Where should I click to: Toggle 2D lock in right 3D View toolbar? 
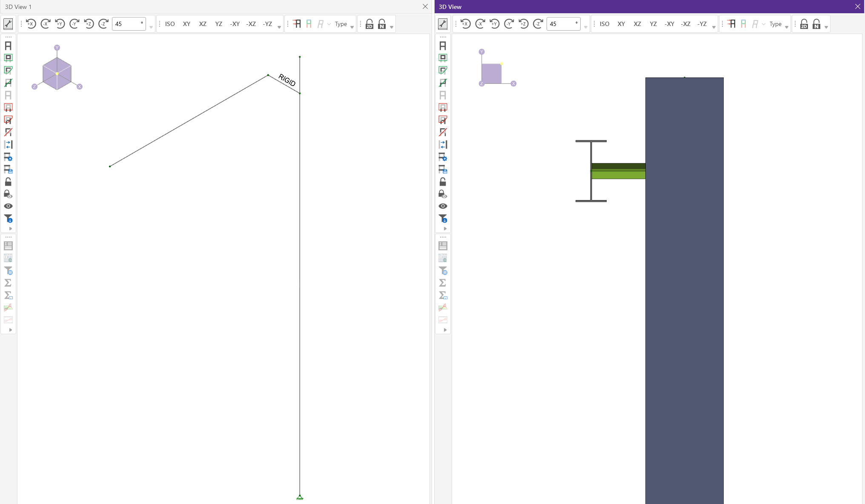804,24
